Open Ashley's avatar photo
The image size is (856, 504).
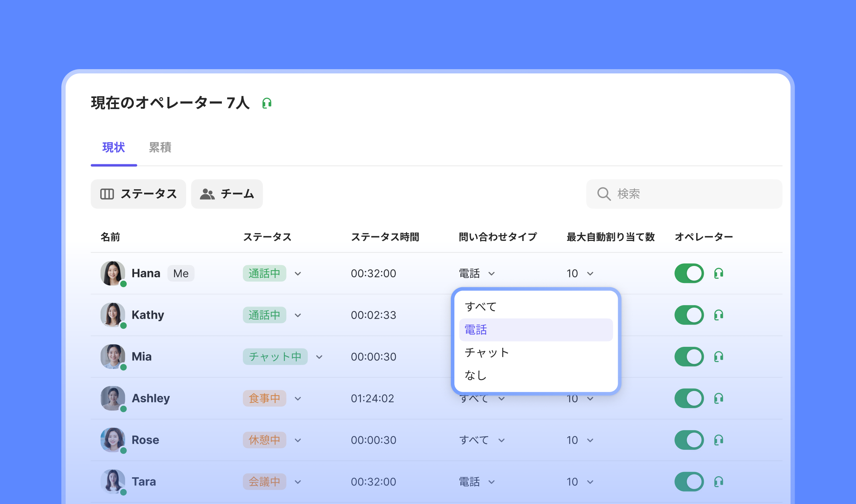[113, 398]
